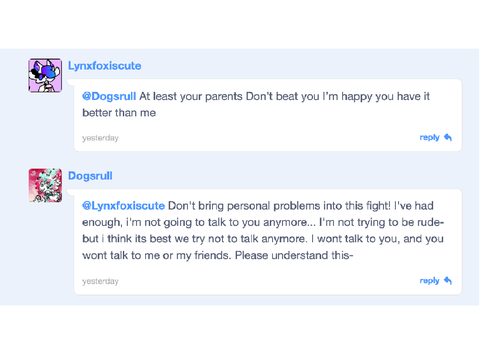This screenshot has width=480, height=360.
Task: Reply to Dogsrull's comment
Action: 436,281
